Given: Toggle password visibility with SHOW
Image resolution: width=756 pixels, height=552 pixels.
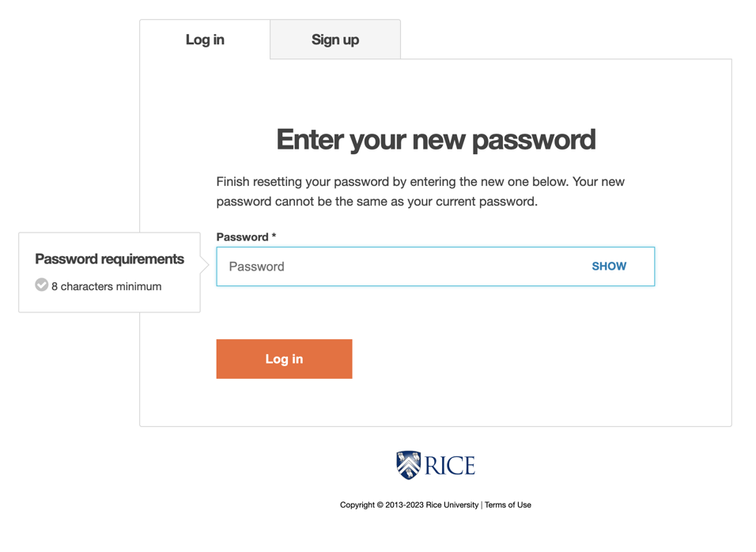Looking at the screenshot, I should 609,267.
